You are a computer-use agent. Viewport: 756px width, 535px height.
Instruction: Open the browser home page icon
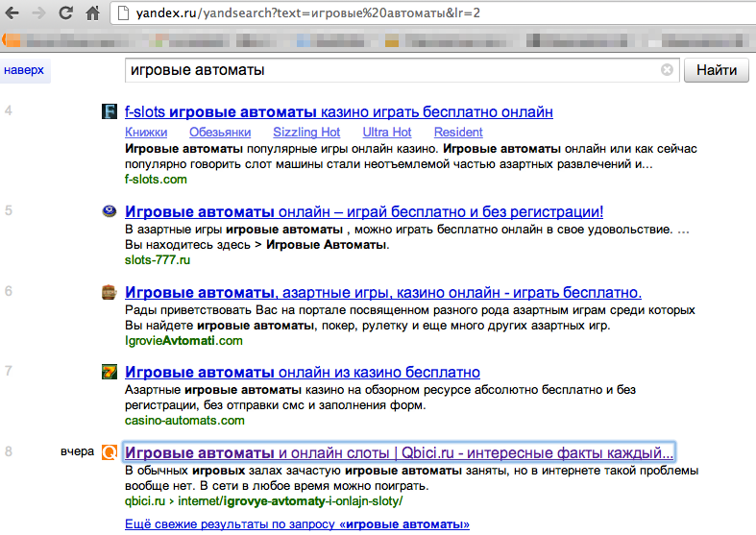click(x=92, y=12)
